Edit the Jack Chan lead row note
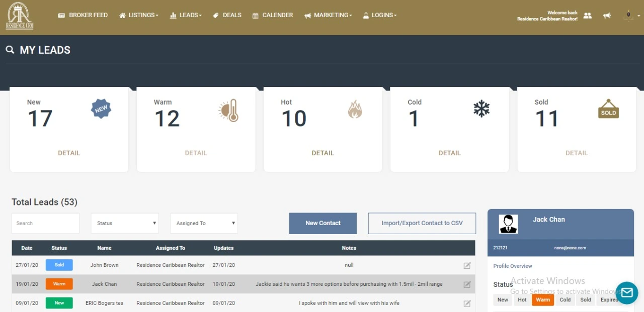This screenshot has width=644, height=312. coord(467,284)
